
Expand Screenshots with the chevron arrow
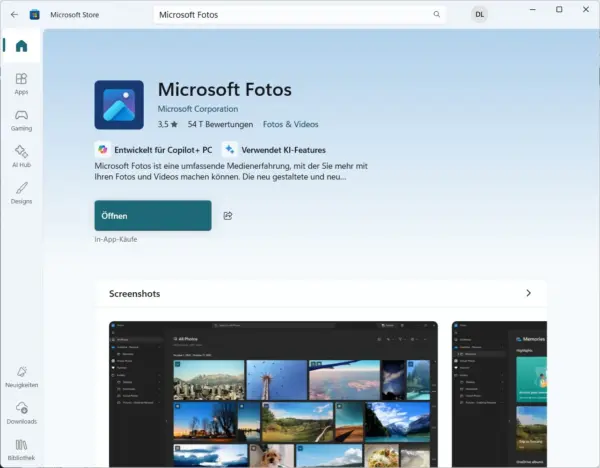click(x=528, y=293)
